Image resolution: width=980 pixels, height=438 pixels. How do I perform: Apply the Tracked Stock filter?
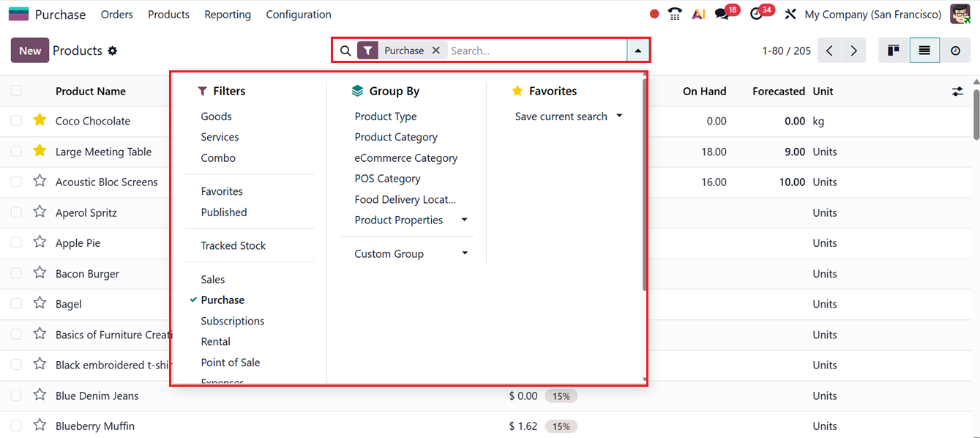[233, 245]
